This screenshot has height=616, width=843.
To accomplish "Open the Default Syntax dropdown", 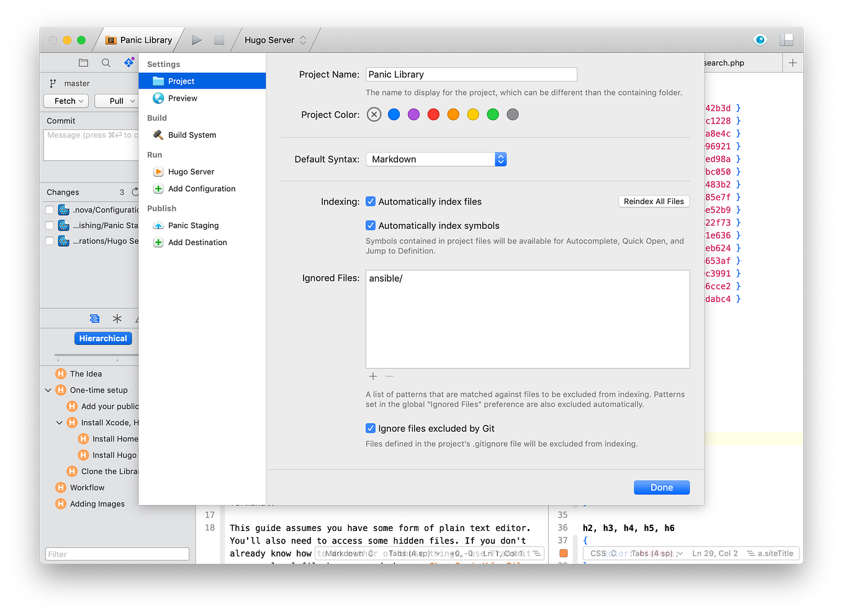I will (500, 159).
